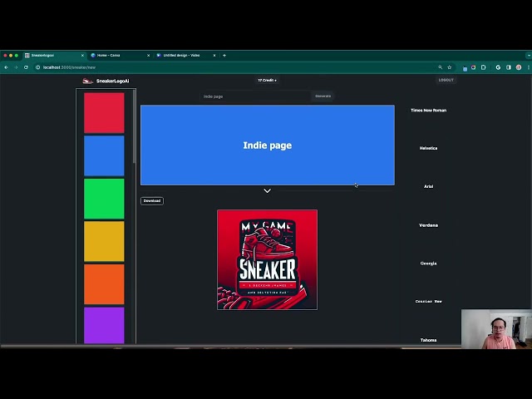The width and height of the screenshot is (532, 399).
Task: Open the new tab plus button
Action: 224,56
